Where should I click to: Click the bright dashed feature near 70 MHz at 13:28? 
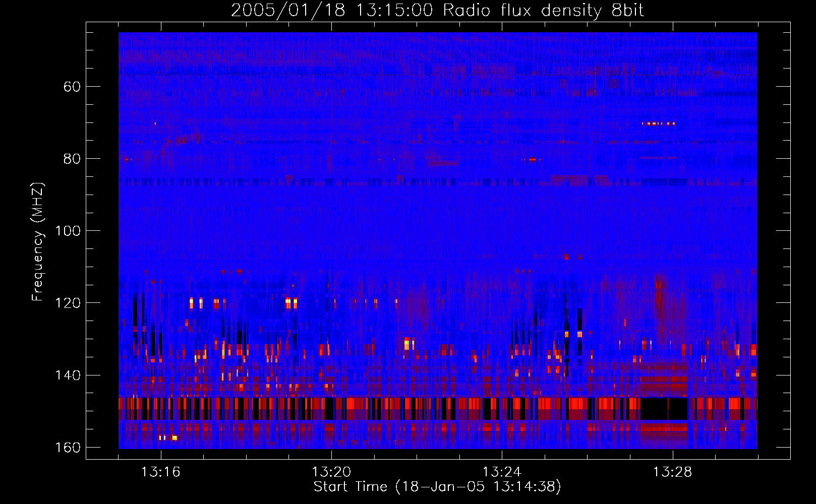[658, 123]
